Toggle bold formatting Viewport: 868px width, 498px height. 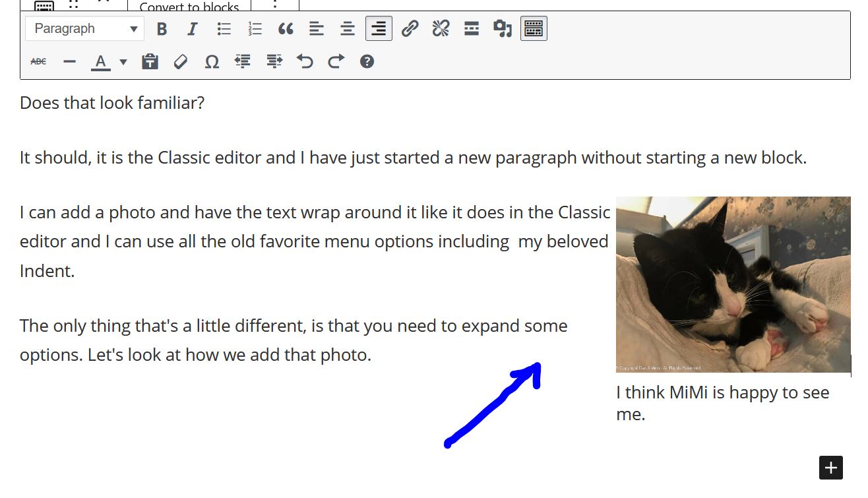pos(161,28)
